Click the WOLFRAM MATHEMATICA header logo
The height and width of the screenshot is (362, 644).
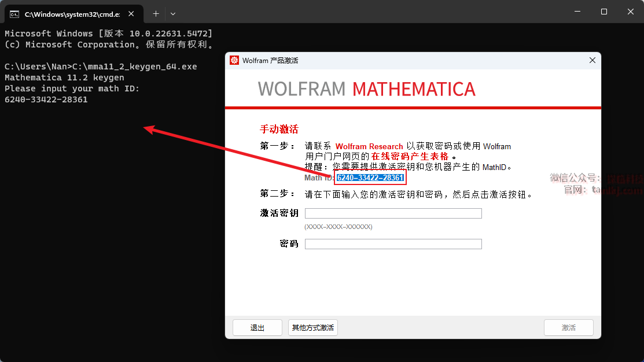(366, 89)
